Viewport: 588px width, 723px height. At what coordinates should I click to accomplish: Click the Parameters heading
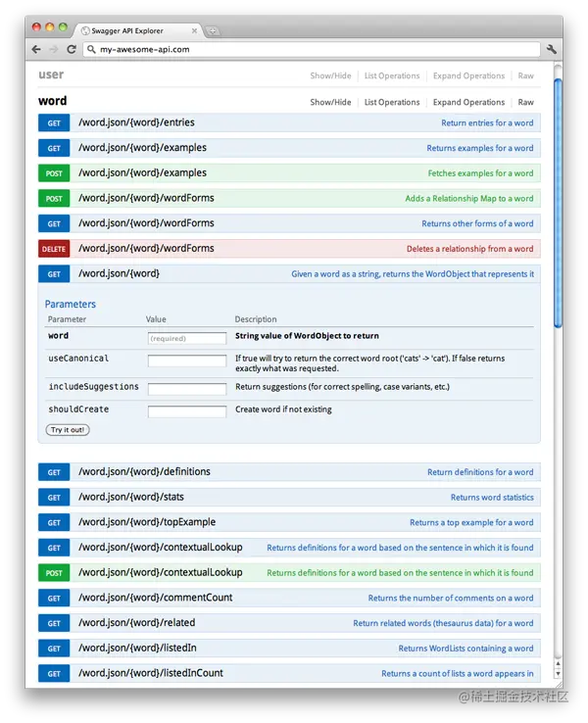[71, 305]
